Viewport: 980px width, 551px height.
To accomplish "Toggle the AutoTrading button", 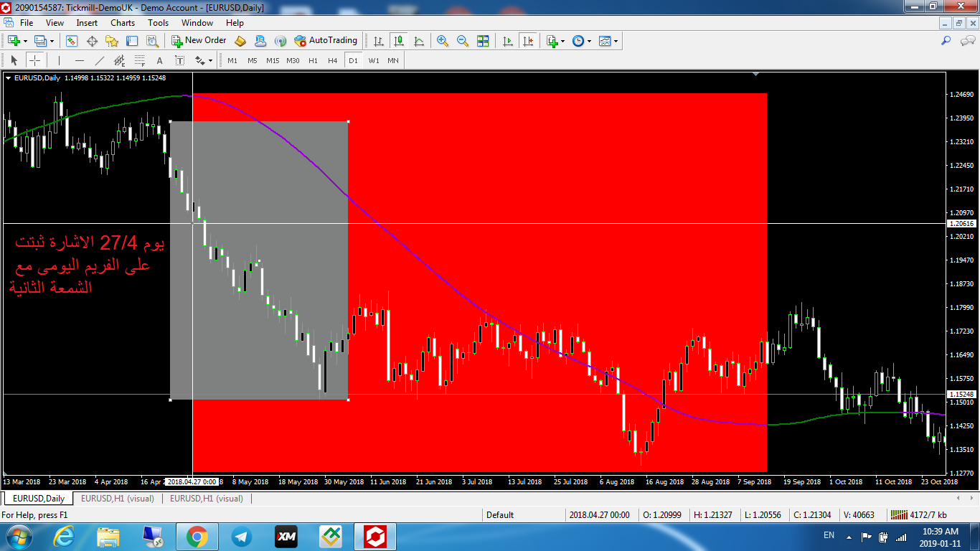I will pos(326,41).
